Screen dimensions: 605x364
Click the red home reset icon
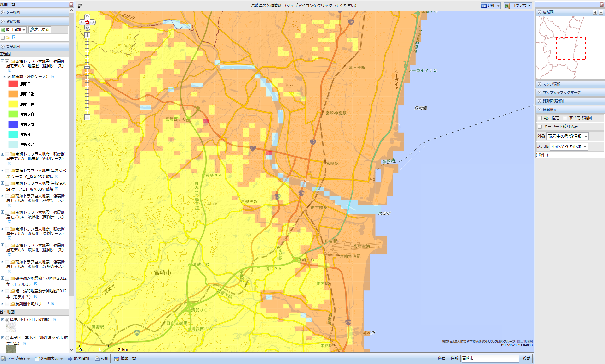pos(87,22)
